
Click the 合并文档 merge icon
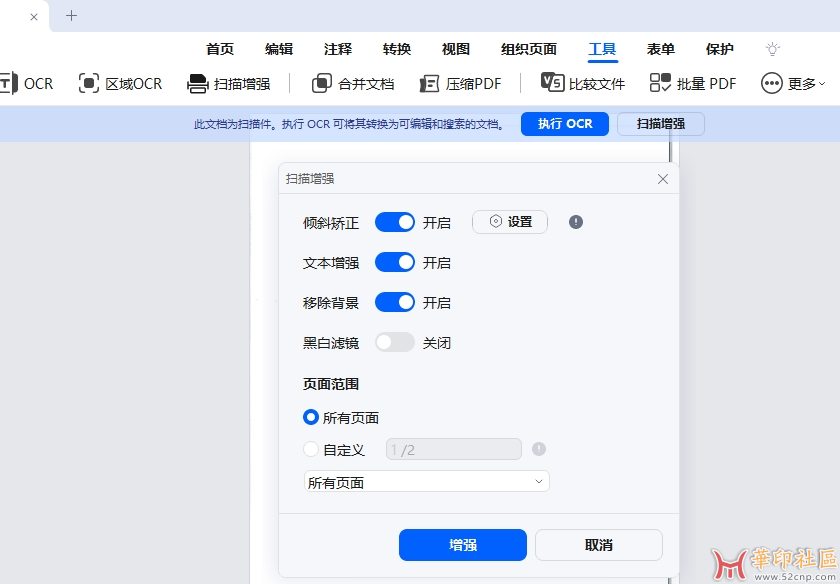321,84
